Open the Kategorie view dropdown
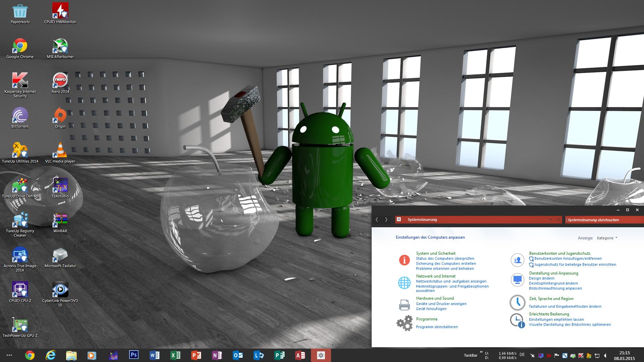This screenshot has height=362, width=644. coord(607,238)
